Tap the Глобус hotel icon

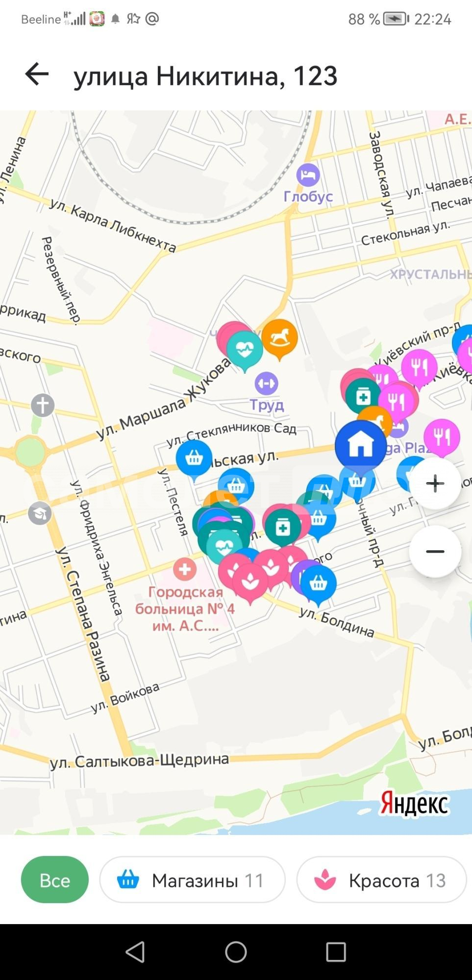(308, 175)
